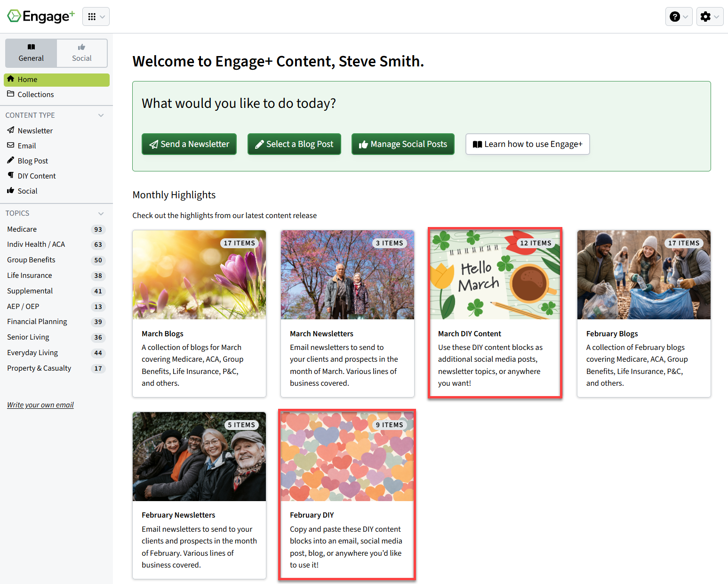Click Learn how to use Engage+

click(528, 144)
